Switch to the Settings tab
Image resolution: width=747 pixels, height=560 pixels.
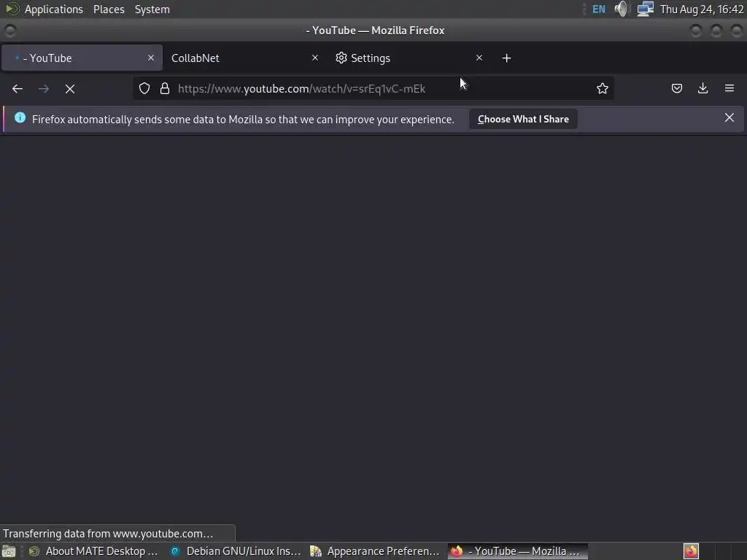point(410,58)
